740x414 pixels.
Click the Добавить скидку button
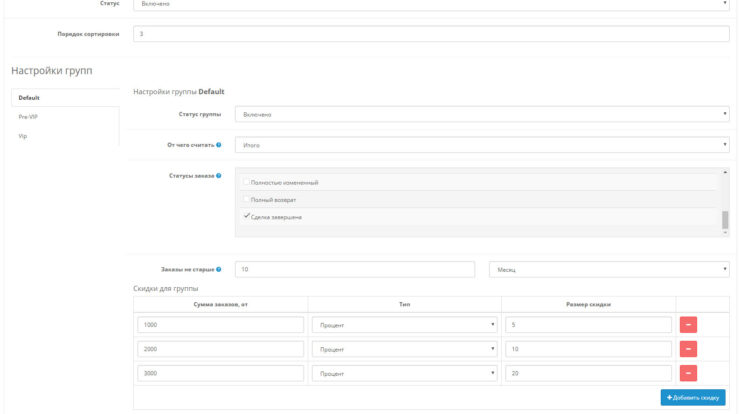click(x=693, y=397)
